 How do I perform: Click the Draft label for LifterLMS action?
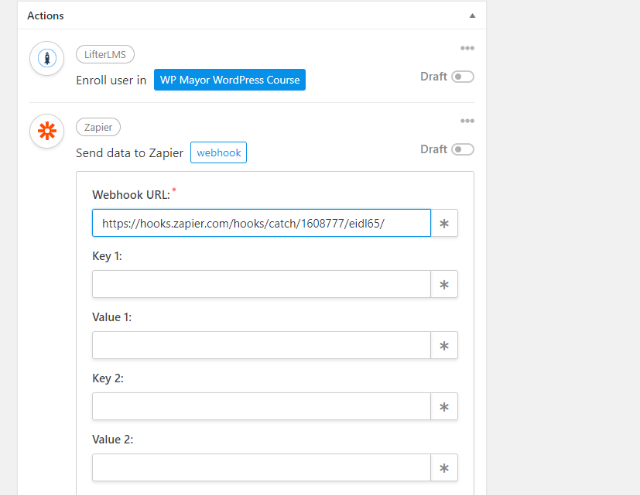click(x=434, y=77)
